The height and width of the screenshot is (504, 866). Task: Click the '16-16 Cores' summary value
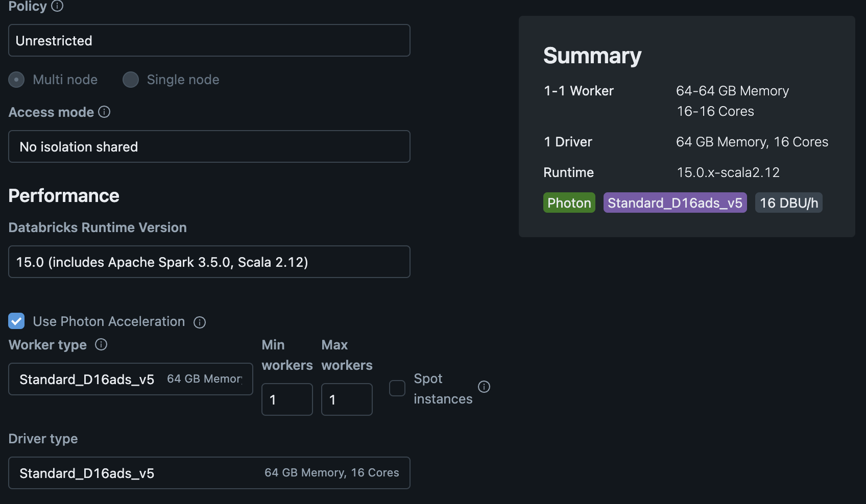tap(715, 111)
